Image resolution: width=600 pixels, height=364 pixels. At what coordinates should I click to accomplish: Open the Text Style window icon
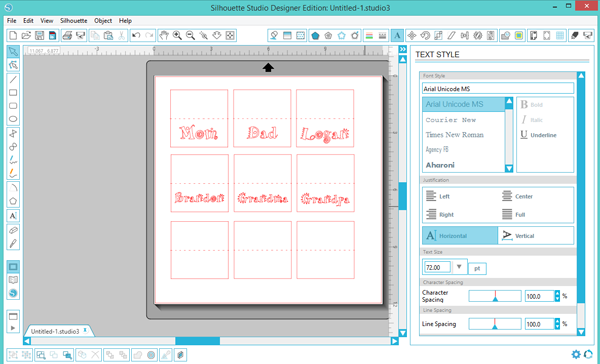click(x=397, y=36)
